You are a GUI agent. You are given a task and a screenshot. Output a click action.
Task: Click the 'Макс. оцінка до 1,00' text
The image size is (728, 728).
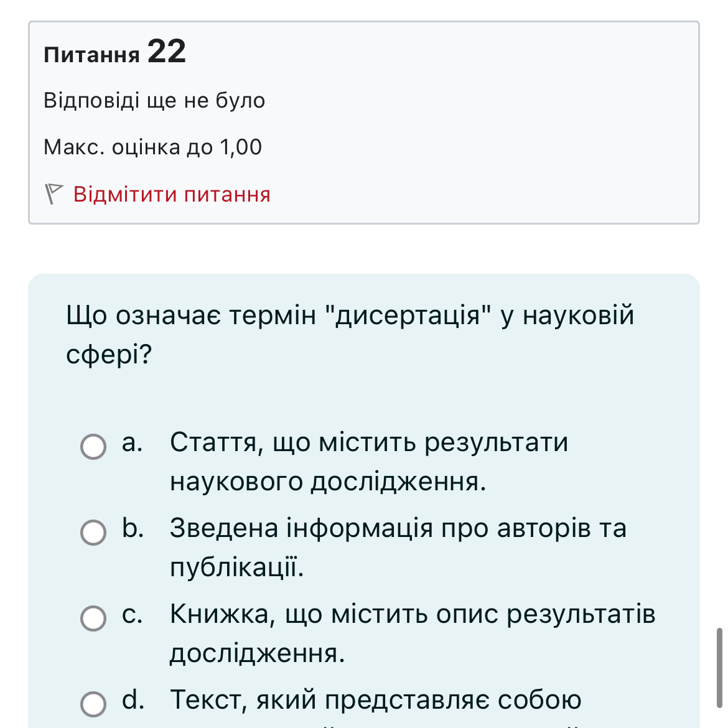[x=152, y=147]
